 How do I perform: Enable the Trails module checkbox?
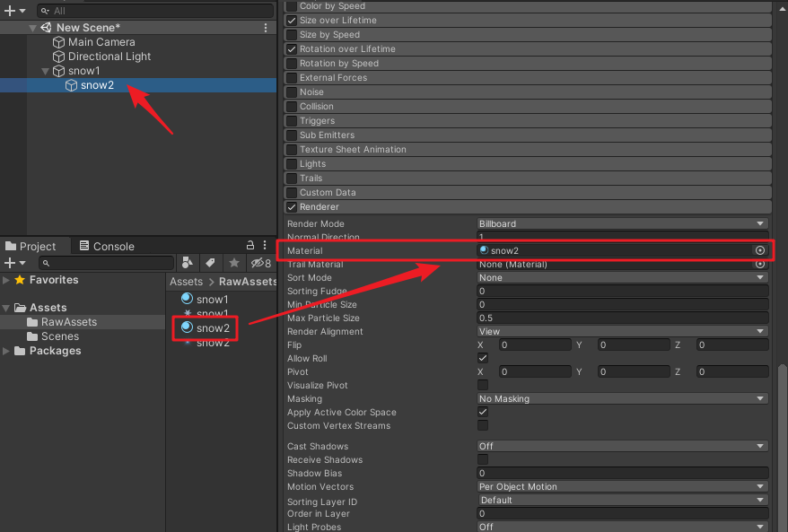pyautogui.click(x=291, y=179)
